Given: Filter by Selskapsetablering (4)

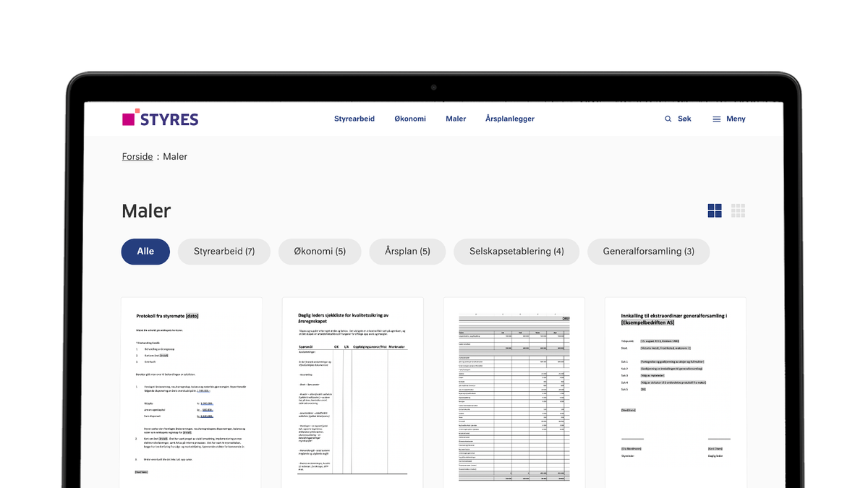Looking at the screenshot, I should coord(516,252).
